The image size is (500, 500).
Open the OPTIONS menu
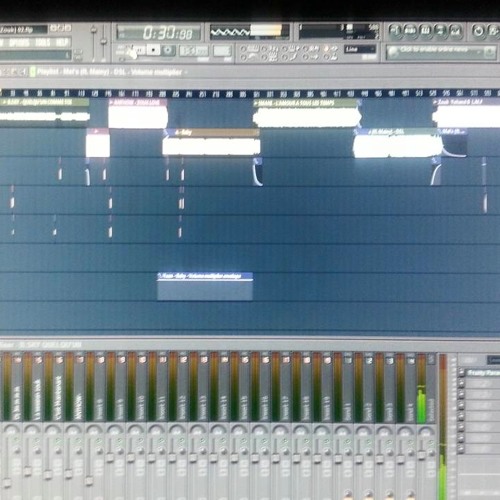click(20, 43)
